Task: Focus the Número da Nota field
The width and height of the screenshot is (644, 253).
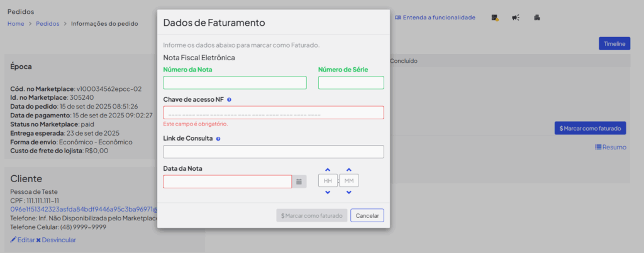Action: (x=235, y=83)
